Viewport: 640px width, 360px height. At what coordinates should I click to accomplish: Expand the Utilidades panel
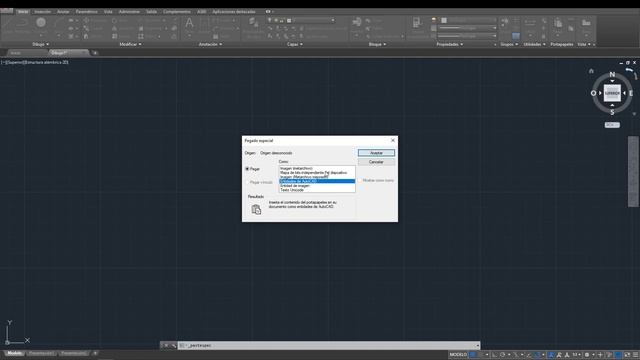534,44
